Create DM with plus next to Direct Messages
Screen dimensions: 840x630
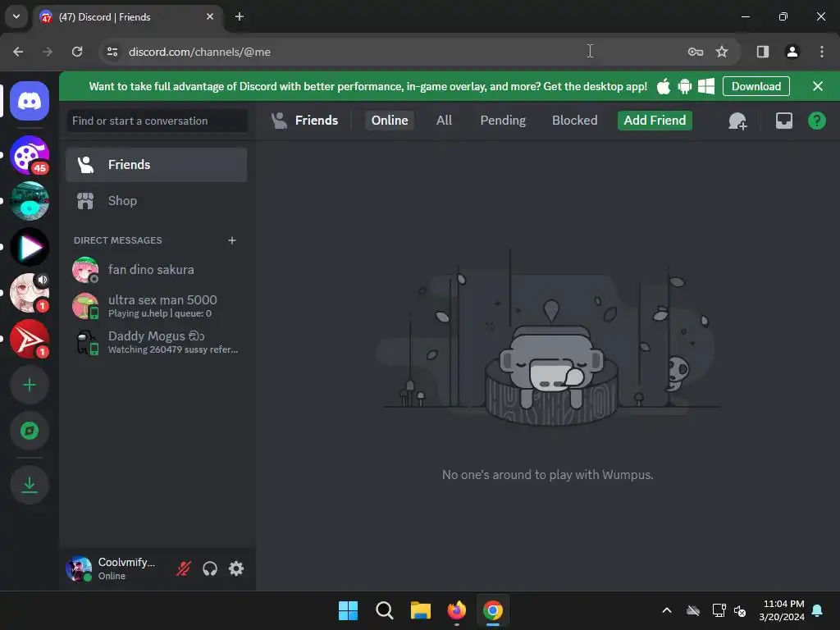coord(232,240)
